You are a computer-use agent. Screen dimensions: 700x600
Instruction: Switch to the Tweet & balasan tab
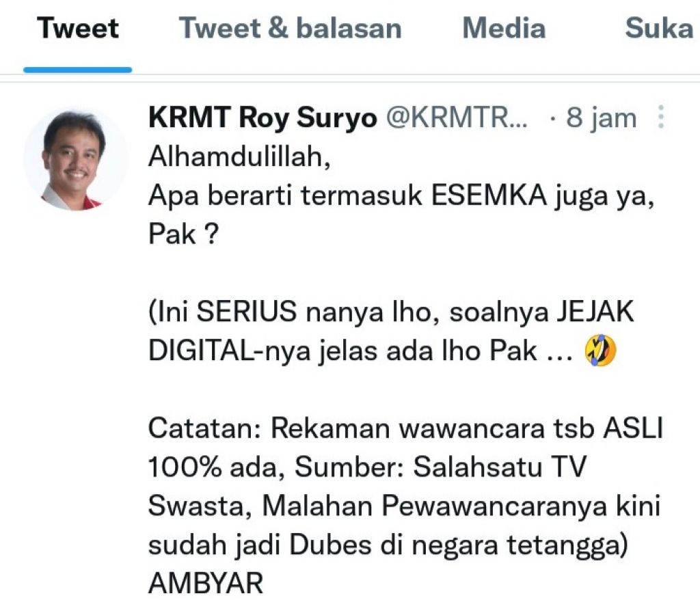[290, 28]
